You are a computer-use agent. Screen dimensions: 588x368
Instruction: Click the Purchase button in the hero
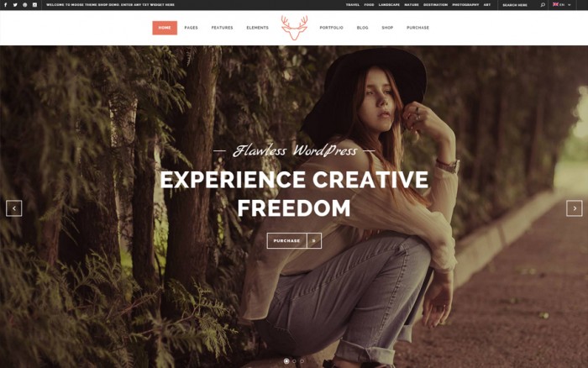click(287, 241)
